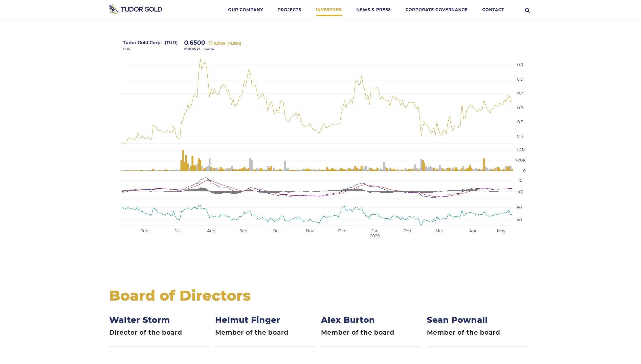Select the Sean Pownall name
The image size is (641, 364).
pyautogui.click(x=457, y=320)
